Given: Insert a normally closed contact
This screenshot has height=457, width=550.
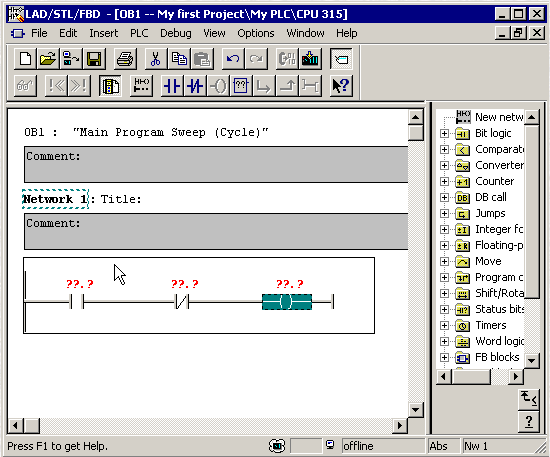Looking at the screenshot, I should point(195,86).
